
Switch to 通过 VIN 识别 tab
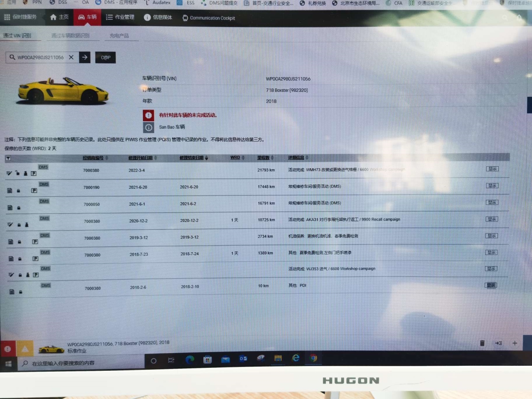(x=17, y=35)
